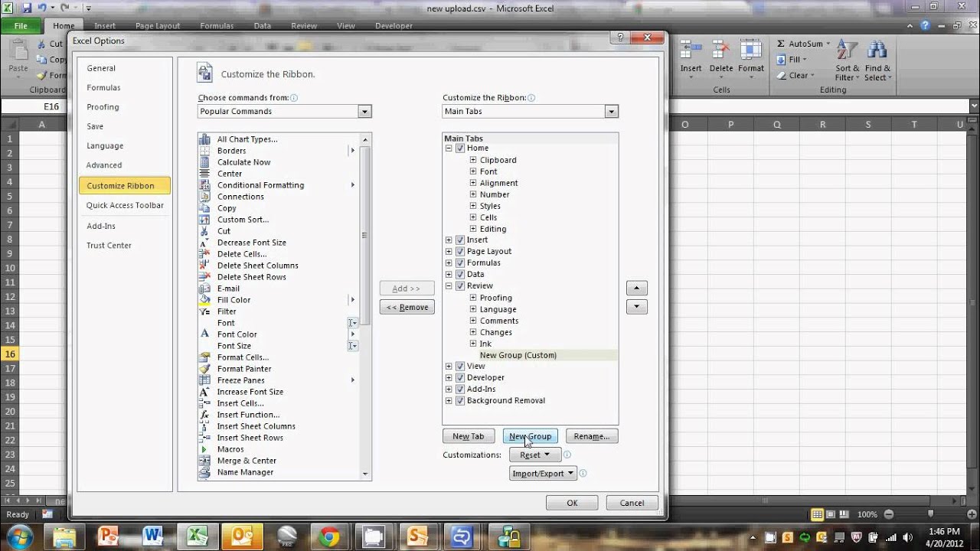Select Quick Access Toolbar in sidebar

[125, 205]
